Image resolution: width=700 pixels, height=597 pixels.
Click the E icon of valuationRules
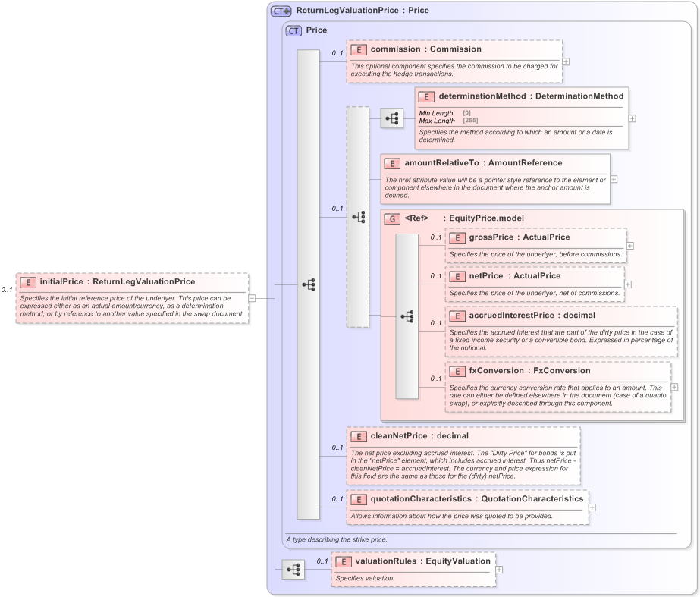344,561
